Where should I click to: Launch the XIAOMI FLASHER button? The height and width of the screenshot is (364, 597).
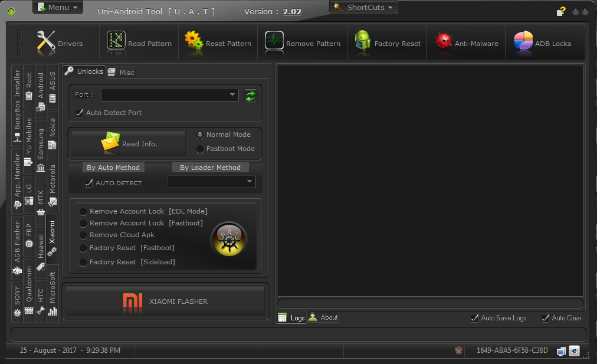point(165,301)
